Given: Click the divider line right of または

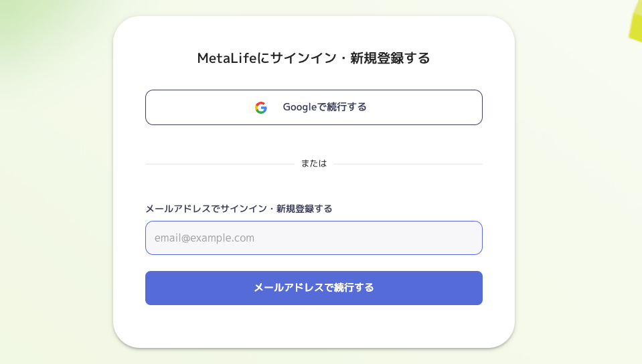Looking at the screenshot, I should tap(408, 164).
